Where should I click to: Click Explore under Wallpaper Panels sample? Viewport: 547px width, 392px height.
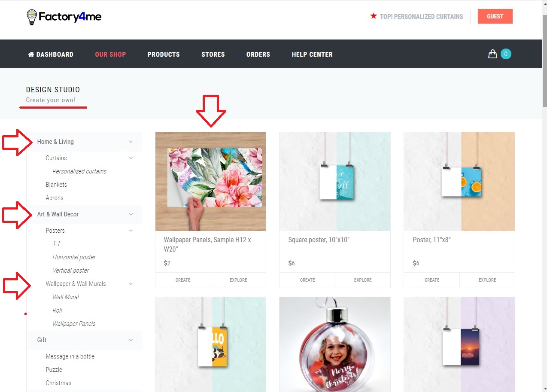[238, 280]
